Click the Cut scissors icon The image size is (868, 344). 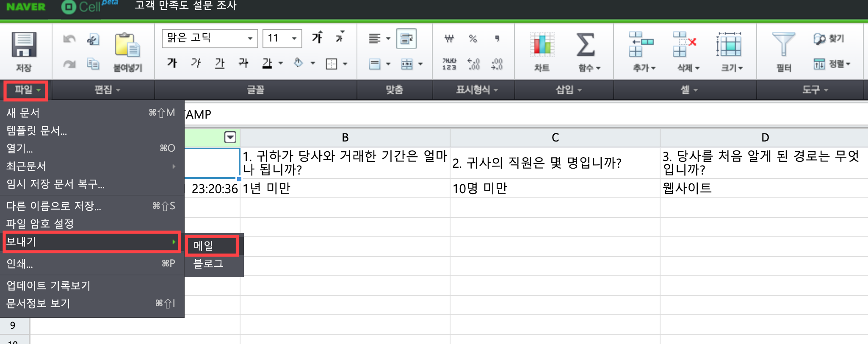(93, 39)
